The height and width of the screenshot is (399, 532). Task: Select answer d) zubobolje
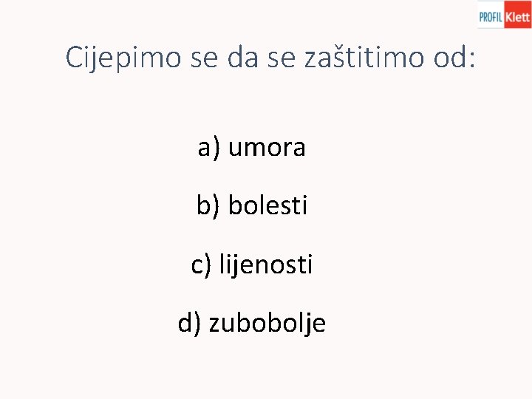click(x=252, y=323)
